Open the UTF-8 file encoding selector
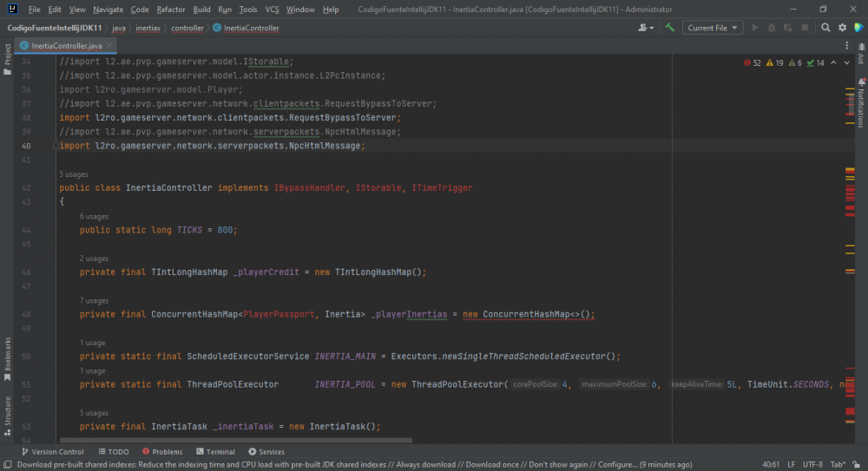 [x=812, y=464]
